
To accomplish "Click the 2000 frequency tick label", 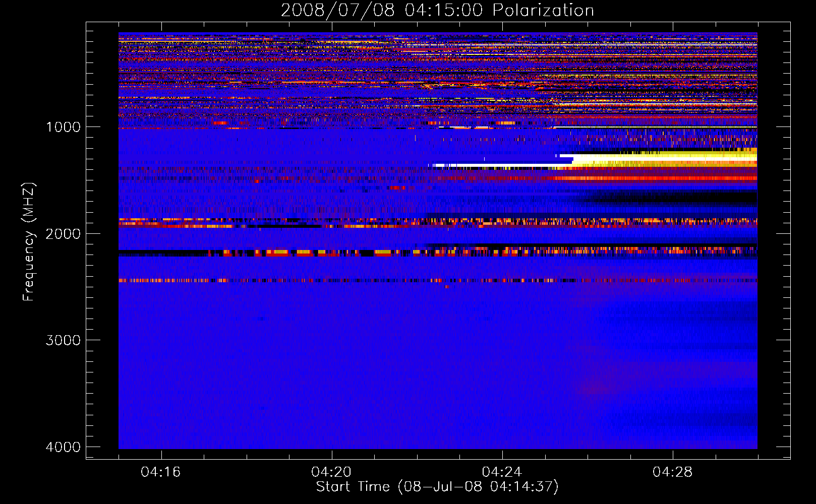I will (63, 233).
